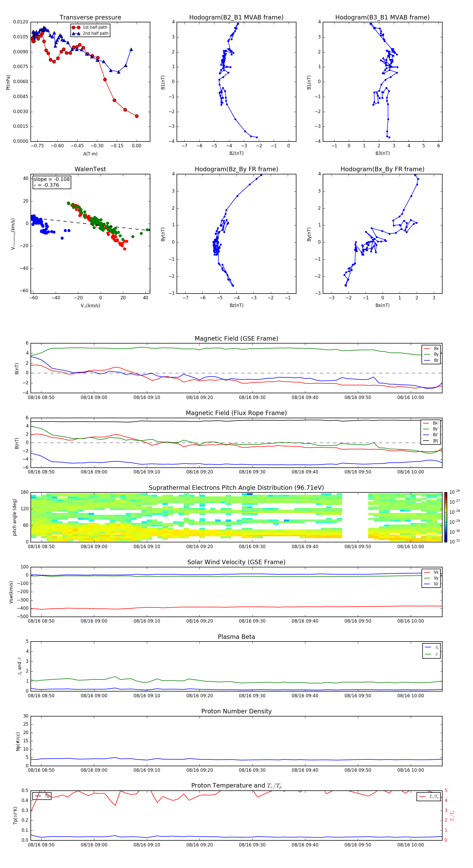Click the data gap in pitch angle spectrogram
Viewport: 473px width, 868px height.
click(355, 517)
